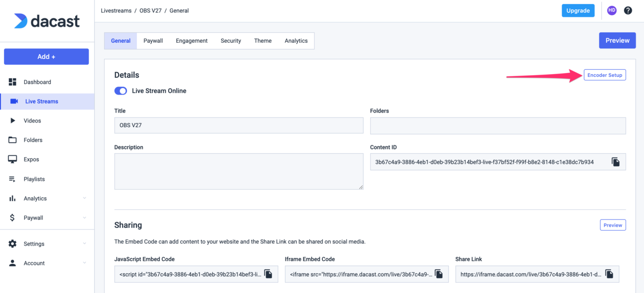
Task: Click the Add + button
Action: pyautogui.click(x=46, y=56)
